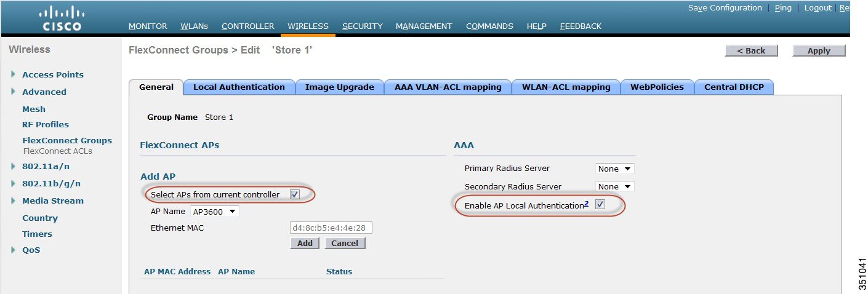Expand the Access Points sidebar arrow
Image resolution: width=868 pixels, height=294 pixels.
click(x=14, y=74)
